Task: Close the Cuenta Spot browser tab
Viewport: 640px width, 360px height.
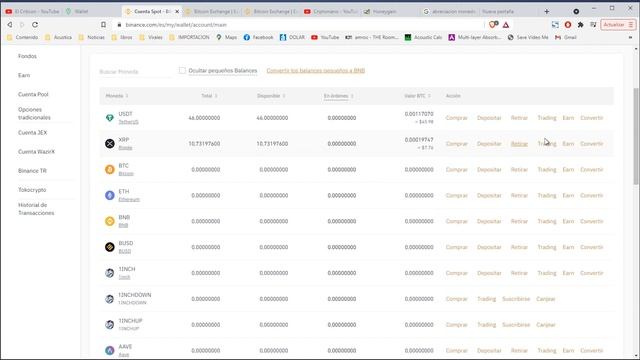Action: [x=177, y=11]
